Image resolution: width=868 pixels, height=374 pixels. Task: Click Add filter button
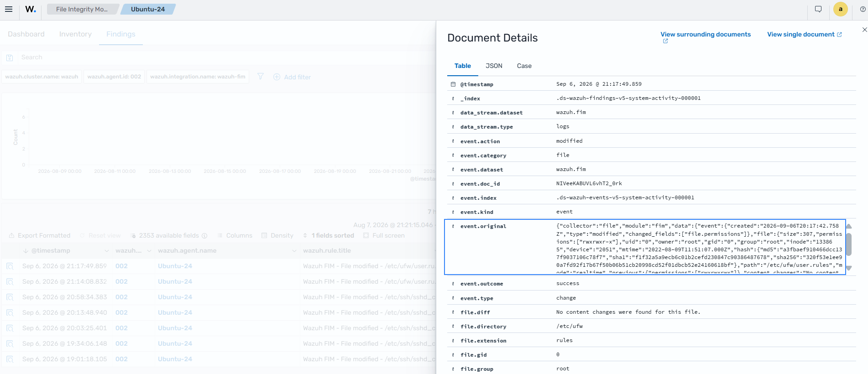292,77
